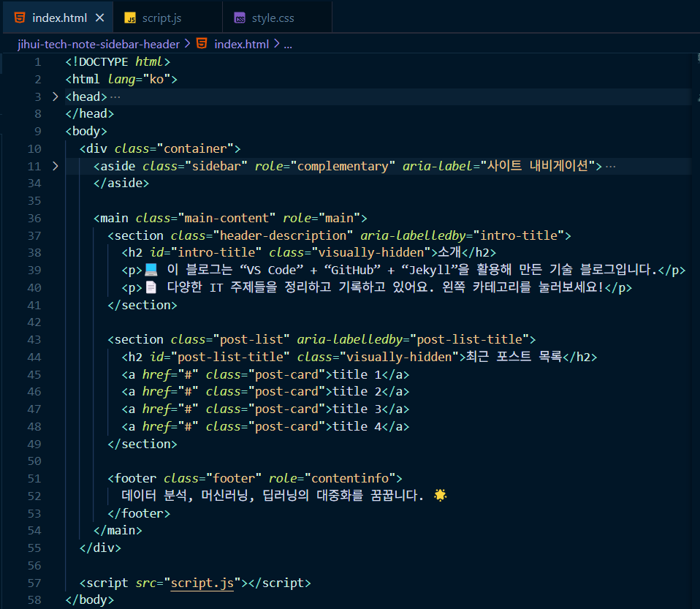Viewport: 700px width, 609px height.
Task: Click line number 57 in the gutter
Action: pyautogui.click(x=34, y=583)
